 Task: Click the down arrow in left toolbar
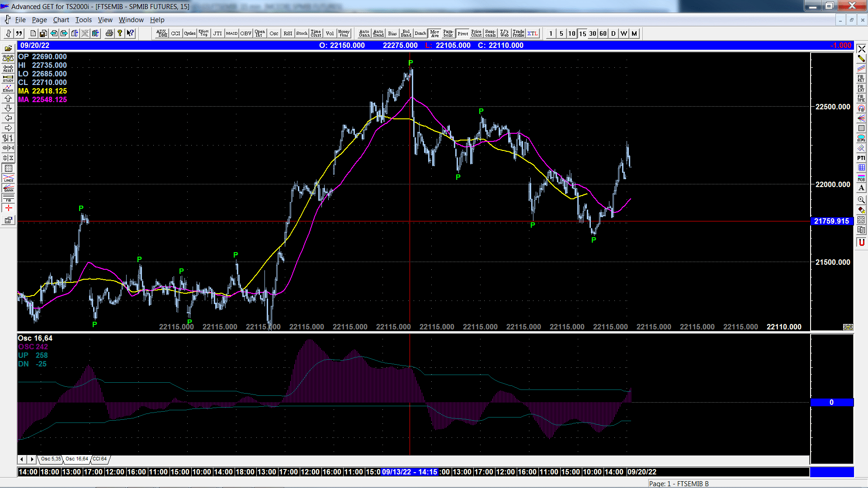point(8,108)
